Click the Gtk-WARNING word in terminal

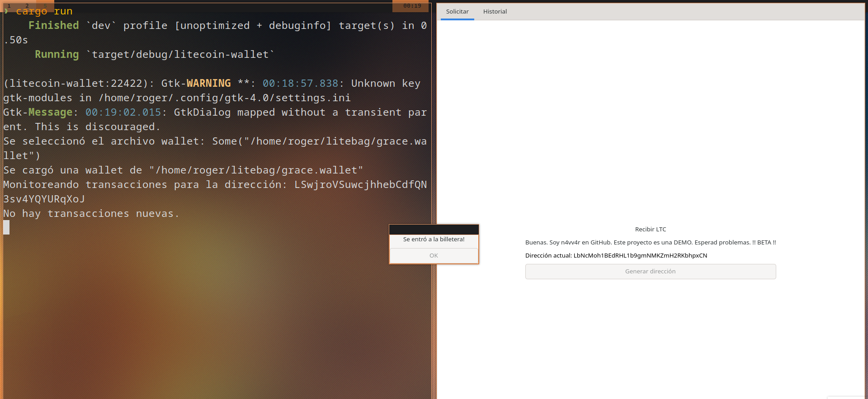[x=208, y=84]
